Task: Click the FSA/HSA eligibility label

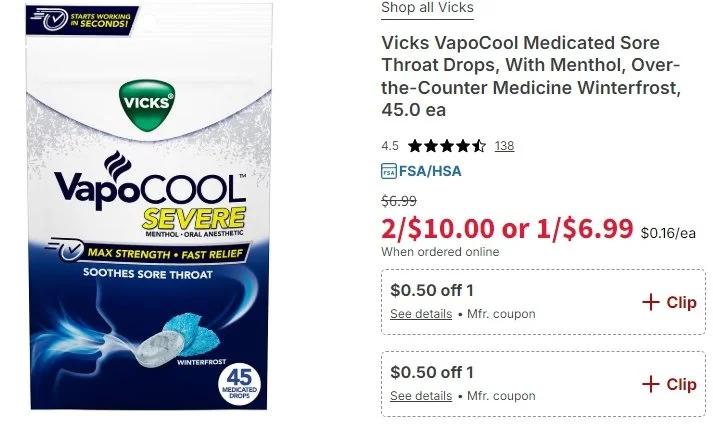Action: 430,172
